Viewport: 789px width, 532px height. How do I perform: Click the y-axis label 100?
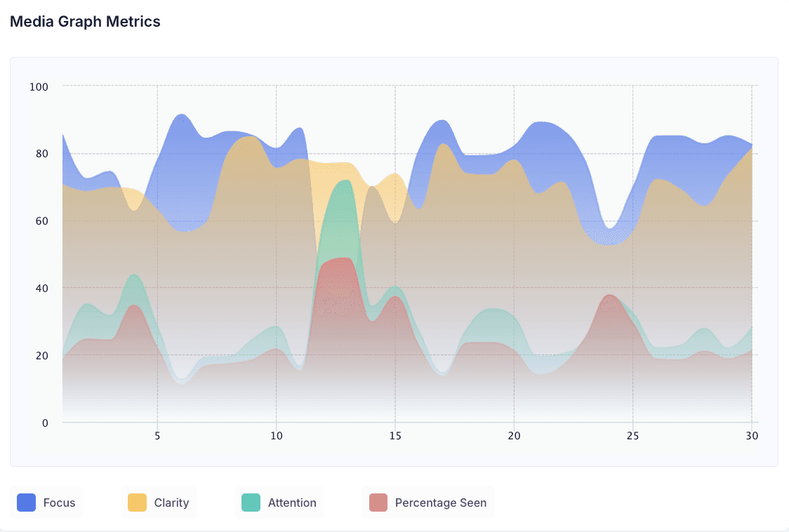tap(39, 86)
